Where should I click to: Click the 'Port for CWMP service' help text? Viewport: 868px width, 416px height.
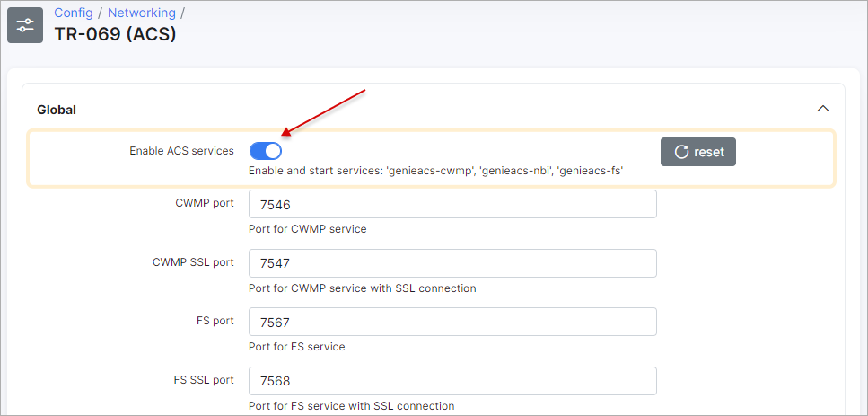tap(308, 229)
